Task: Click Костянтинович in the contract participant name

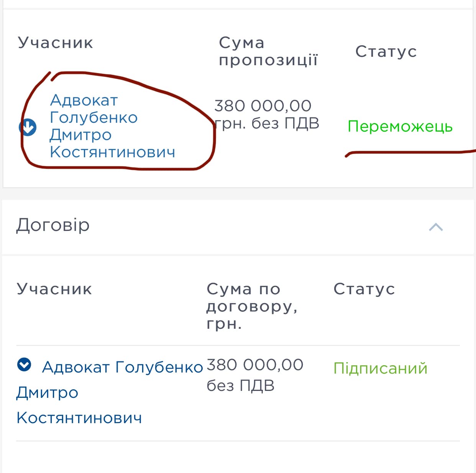Action: [79, 418]
